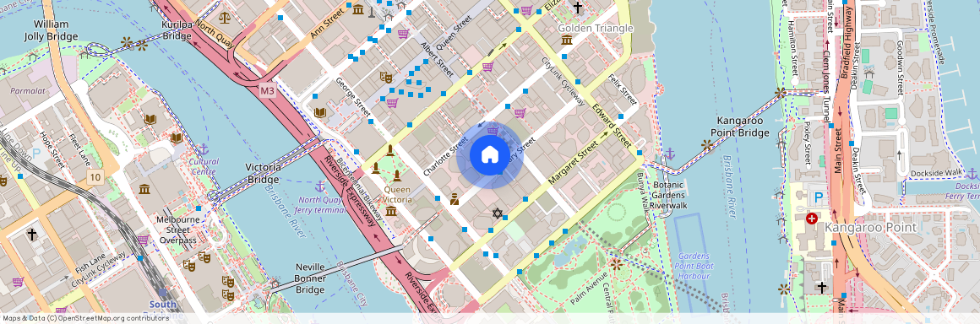Select the police station icon near Charlotte Street

(x=455, y=199)
